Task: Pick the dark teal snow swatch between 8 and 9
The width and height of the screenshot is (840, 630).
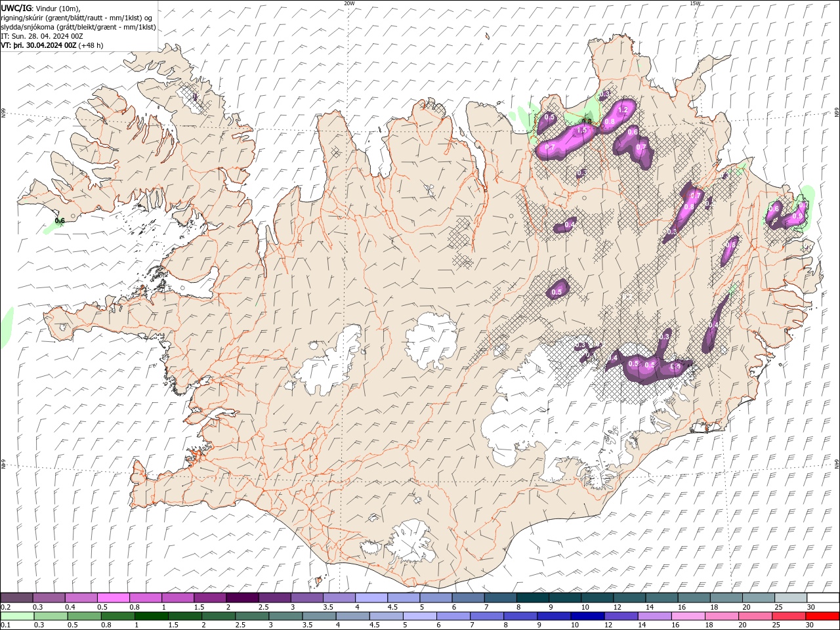Action: click(x=532, y=598)
